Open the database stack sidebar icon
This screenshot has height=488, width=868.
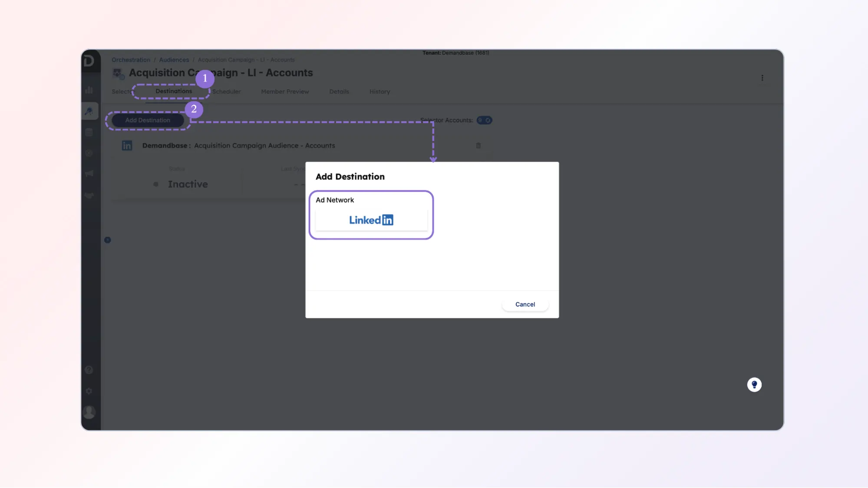coord(89,132)
